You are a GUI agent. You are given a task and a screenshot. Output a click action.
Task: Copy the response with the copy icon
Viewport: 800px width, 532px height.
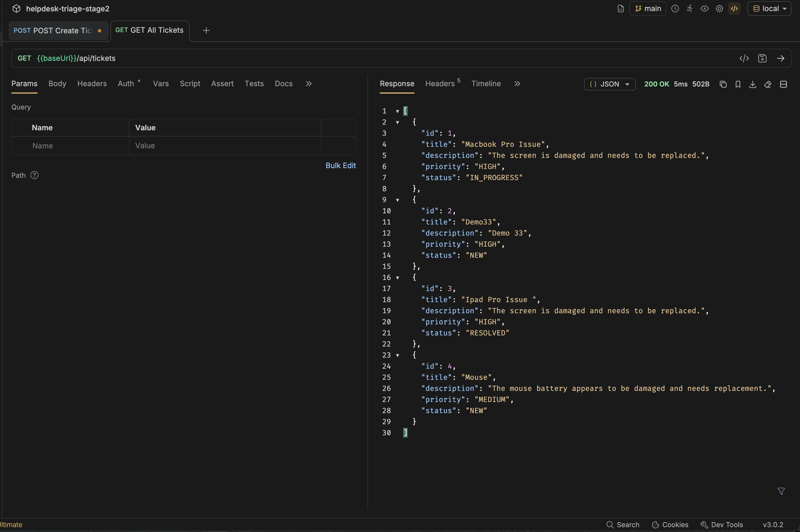click(723, 84)
